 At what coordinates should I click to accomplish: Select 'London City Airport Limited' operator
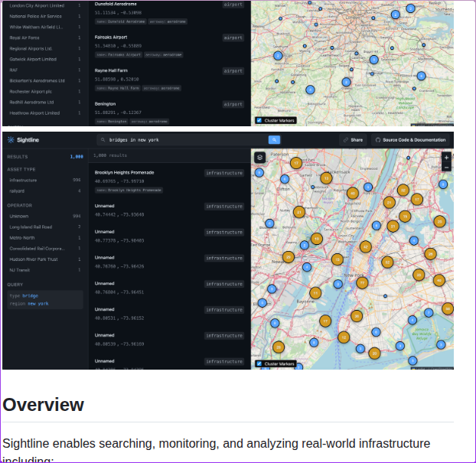coord(45,5)
